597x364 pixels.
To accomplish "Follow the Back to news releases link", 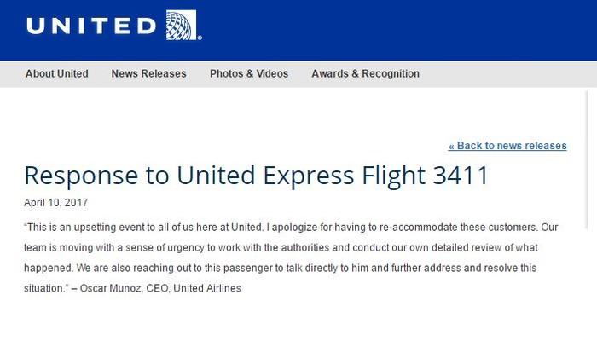I will click(x=507, y=146).
